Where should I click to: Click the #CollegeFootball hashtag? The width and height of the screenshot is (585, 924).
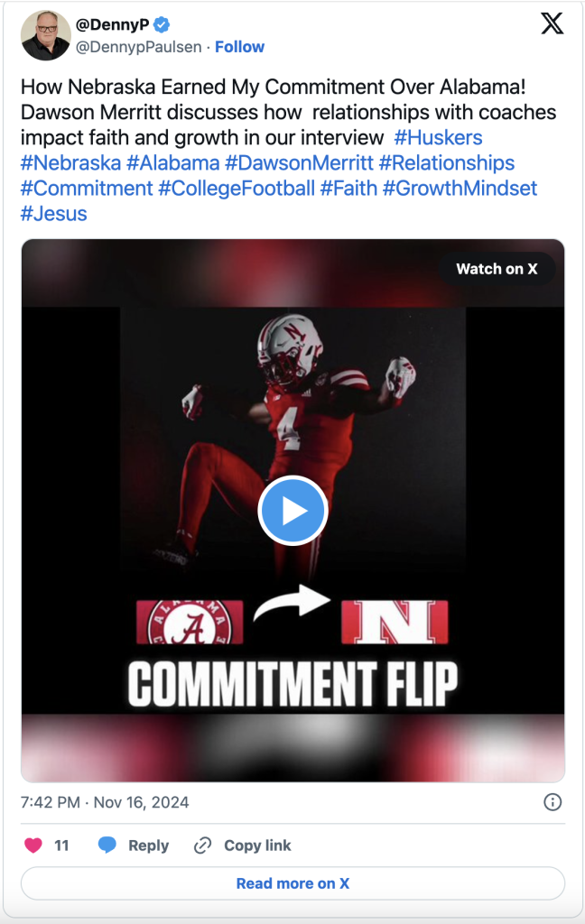[237, 189]
